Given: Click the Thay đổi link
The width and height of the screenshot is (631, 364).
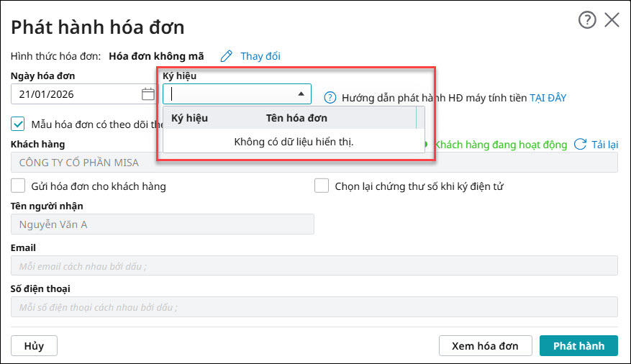Looking at the screenshot, I should pos(260,56).
